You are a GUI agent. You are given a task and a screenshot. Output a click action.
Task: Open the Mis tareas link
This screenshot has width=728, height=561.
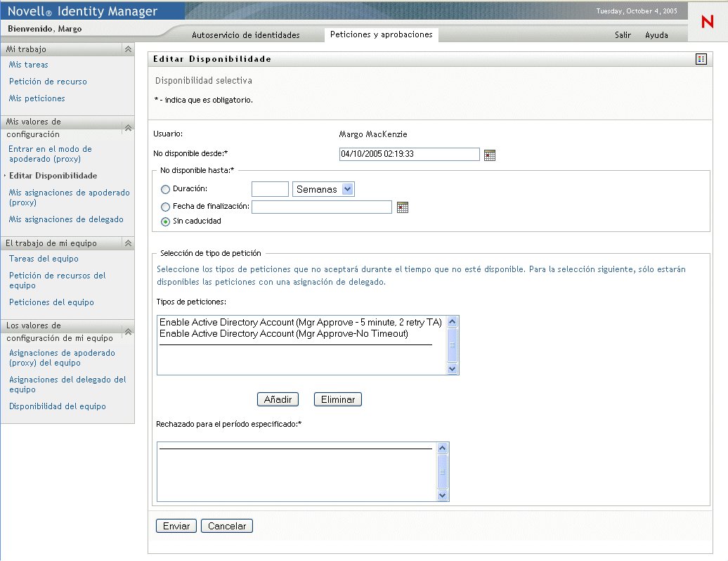29,65
